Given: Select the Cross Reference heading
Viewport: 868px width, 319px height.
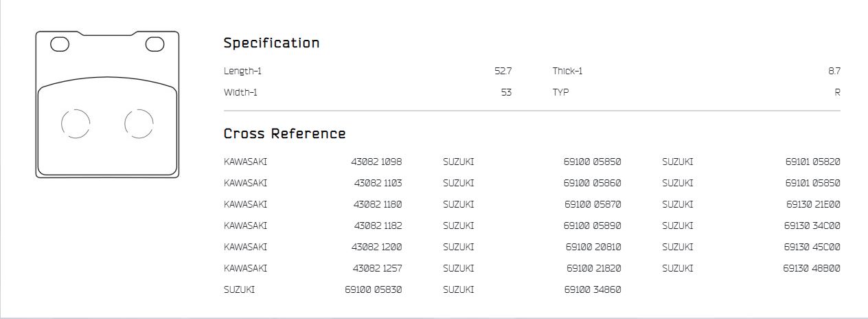Looking at the screenshot, I should 284,133.
